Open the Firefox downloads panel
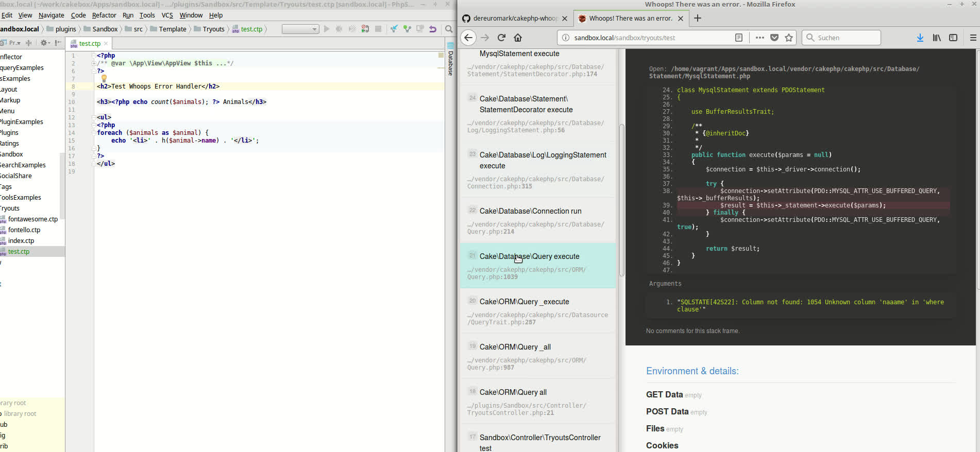 coord(920,38)
